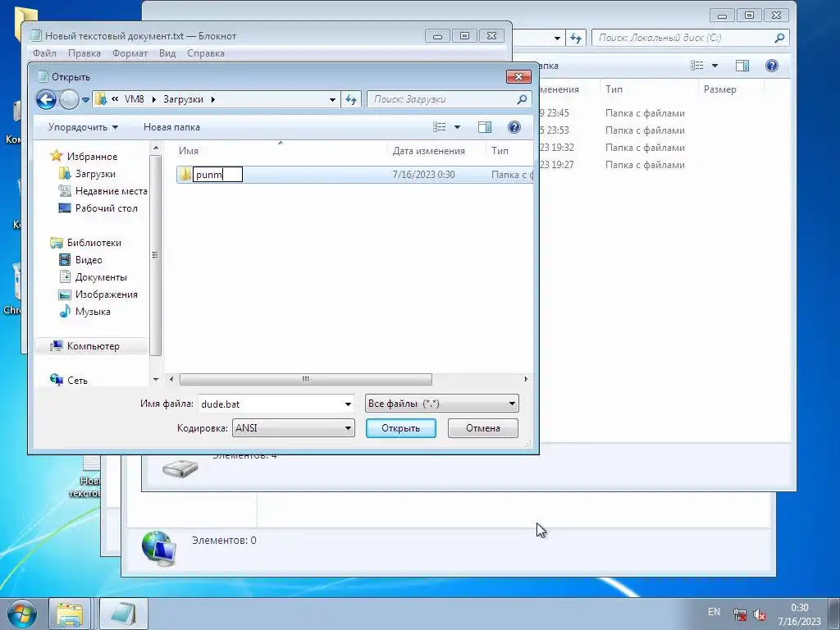This screenshot has height=630, width=840.
Task: Open Загрузки in the Favorites list
Action: click(x=95, y=174)
